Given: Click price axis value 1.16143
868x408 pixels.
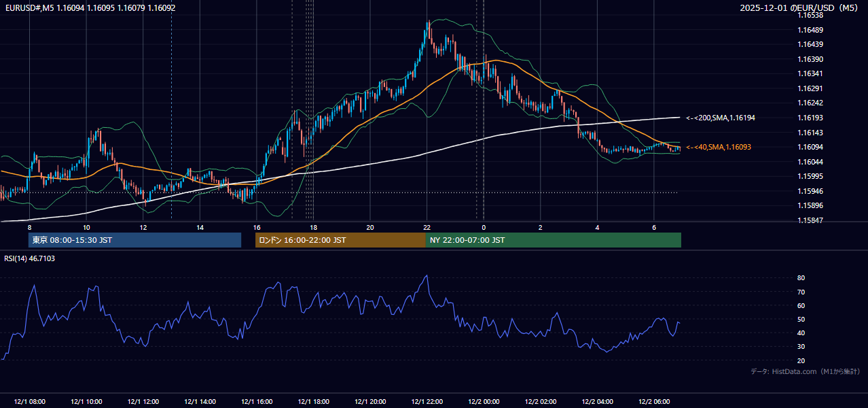Looking at the screenshot, I should point(810,133).
